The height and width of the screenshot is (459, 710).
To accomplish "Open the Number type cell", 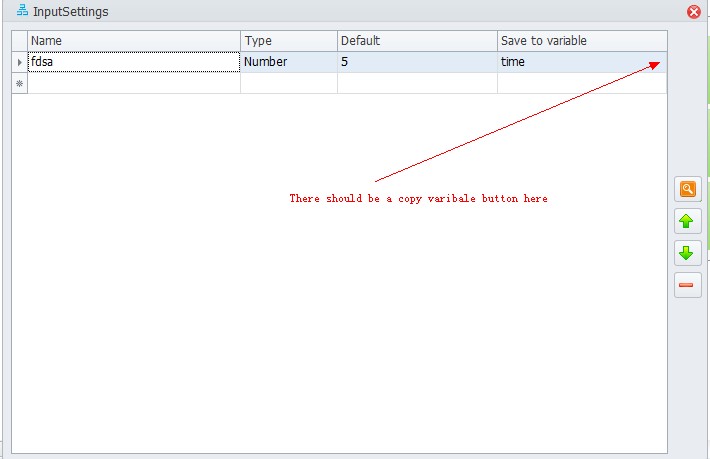I will (x=289, y=62).
